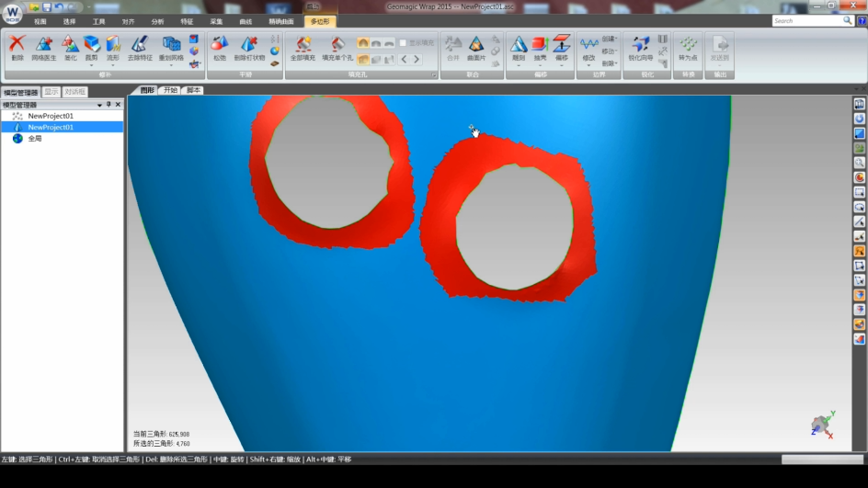Toggle the pin on the 模型管理器 panel

(x=108, y=105)
